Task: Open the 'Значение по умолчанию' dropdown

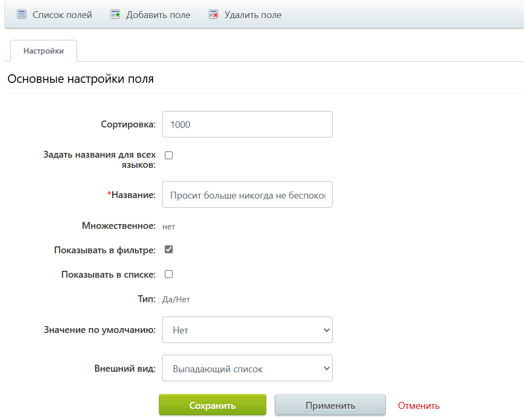Action: 247,330
